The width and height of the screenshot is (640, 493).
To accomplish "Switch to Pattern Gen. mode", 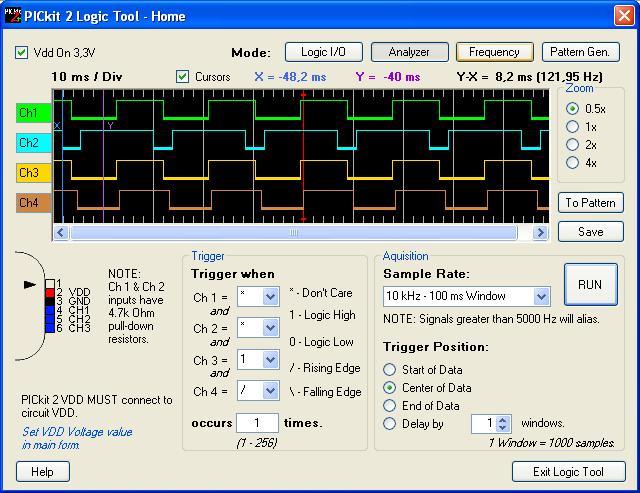I will coord(580,52).
